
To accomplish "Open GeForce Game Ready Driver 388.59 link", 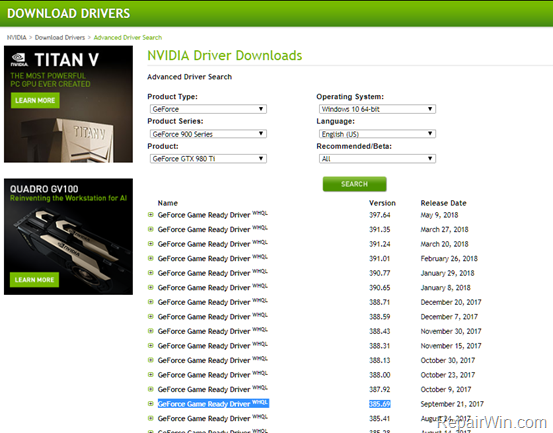I will coord(212,317).
